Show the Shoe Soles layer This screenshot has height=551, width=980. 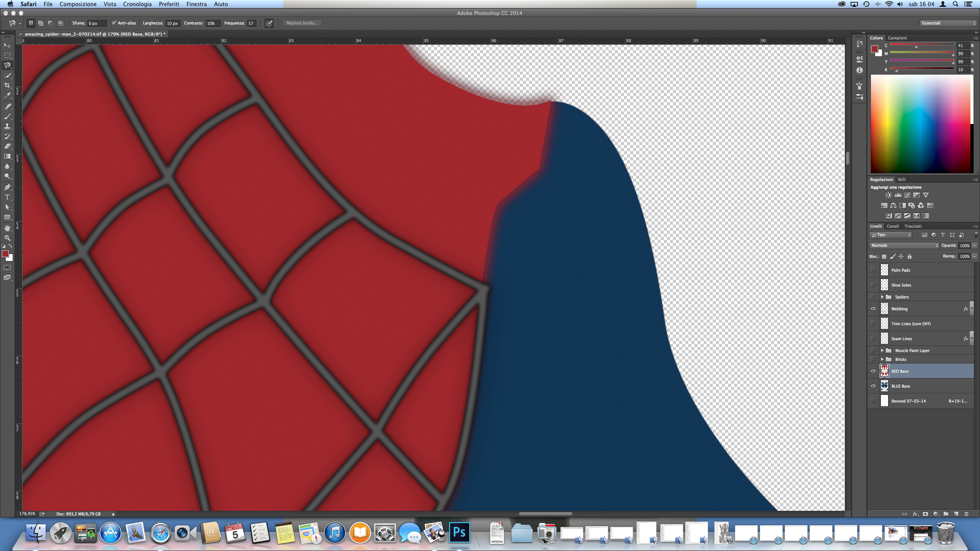(x=873, y=285)
